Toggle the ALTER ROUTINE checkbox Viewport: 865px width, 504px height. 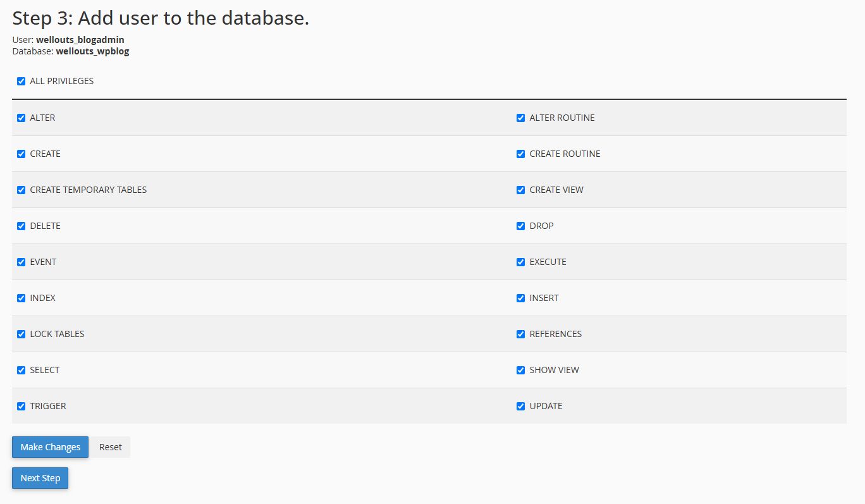[520, 118]
